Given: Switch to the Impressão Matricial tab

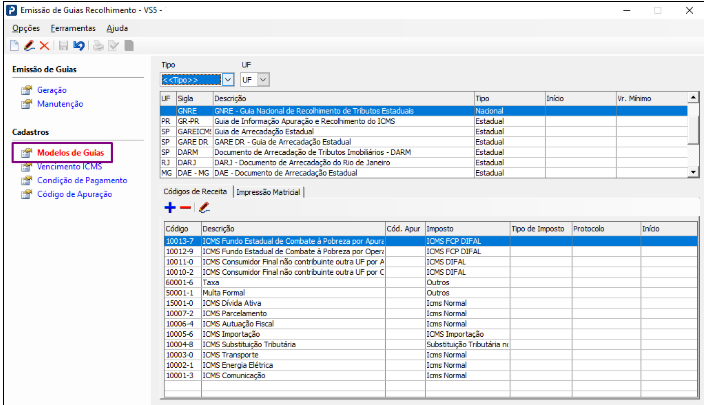Looking at the screenshot, I should (268, 192).
